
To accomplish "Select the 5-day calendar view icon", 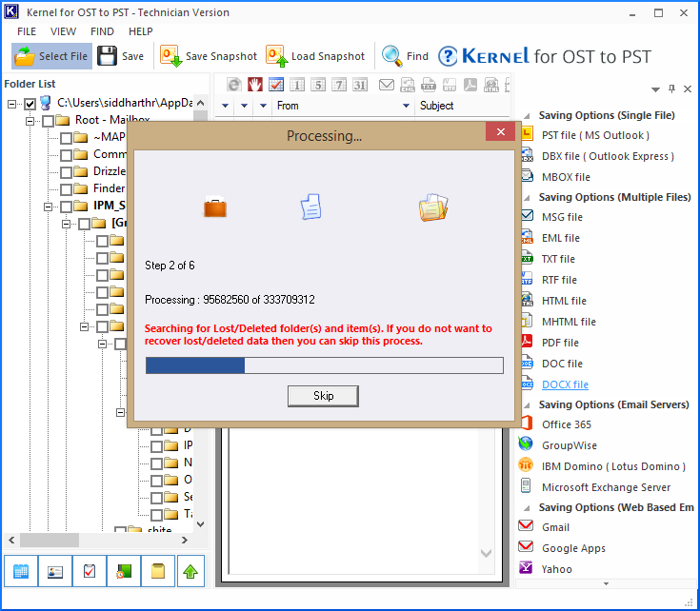I will pos(318,85).
